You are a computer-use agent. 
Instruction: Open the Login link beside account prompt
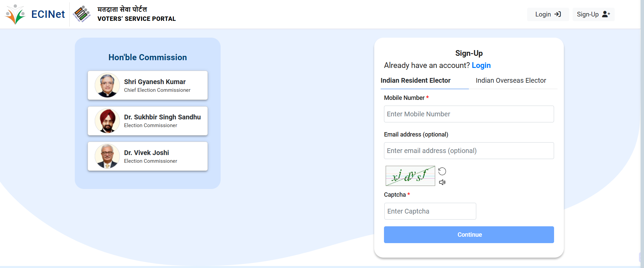point(481,65)
